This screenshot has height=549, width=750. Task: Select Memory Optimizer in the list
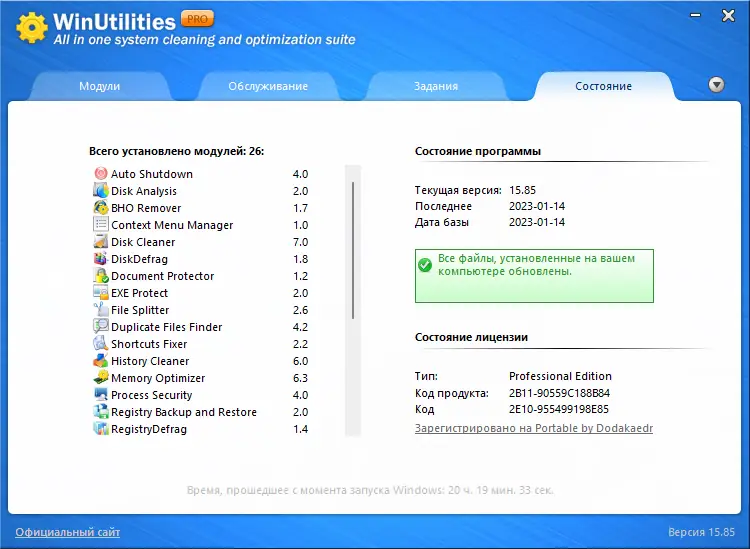pyautogui.click(x=158, y=378)
